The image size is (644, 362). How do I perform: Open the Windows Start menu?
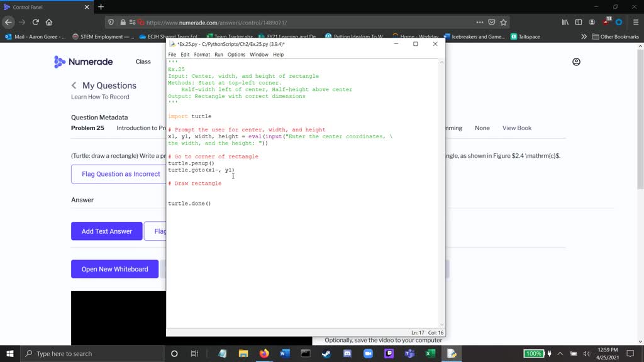point(10,354)
